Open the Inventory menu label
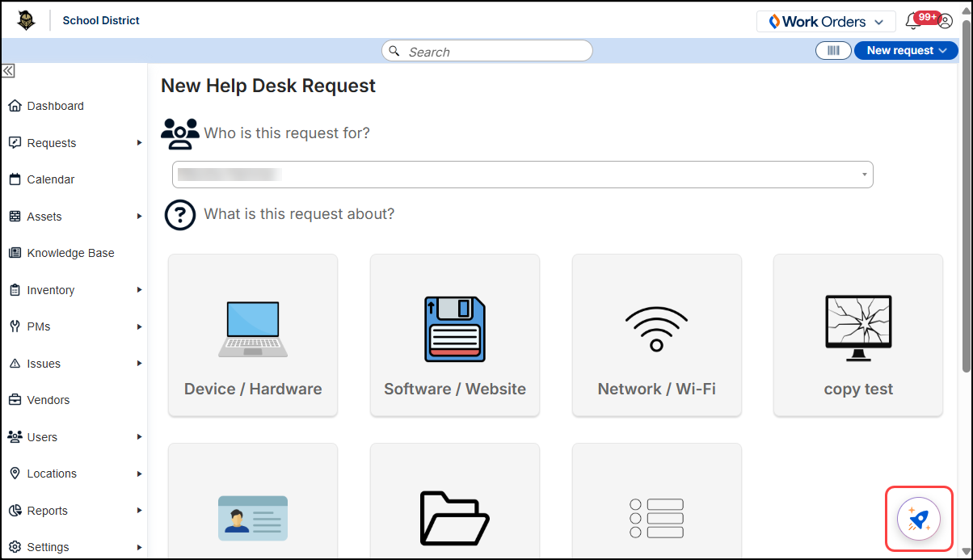 51,290
